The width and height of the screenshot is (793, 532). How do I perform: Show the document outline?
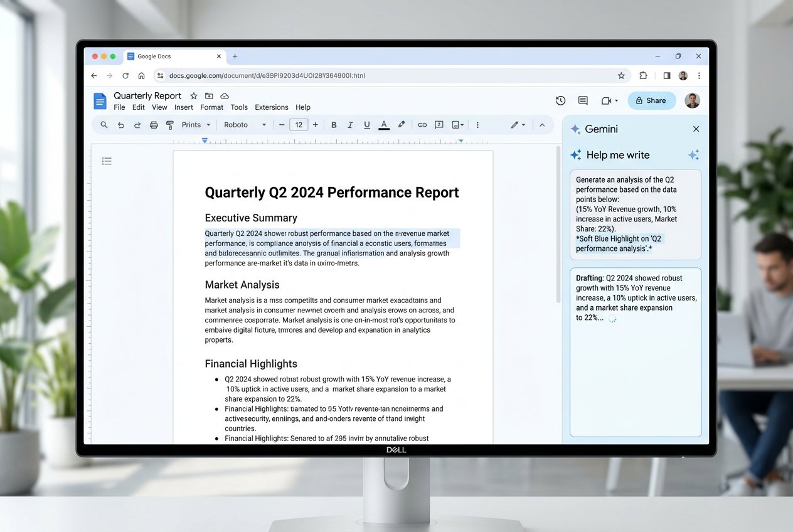pos(107,161)
